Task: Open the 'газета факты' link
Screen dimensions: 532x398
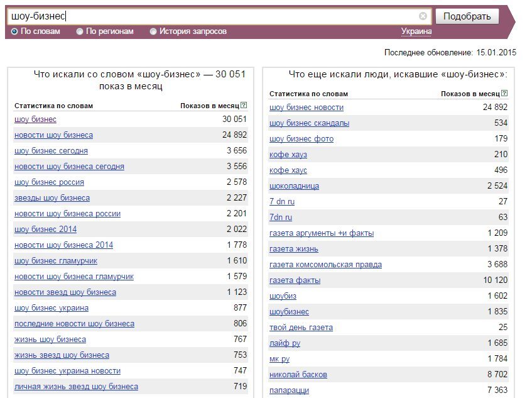Action: pos(295,280)
